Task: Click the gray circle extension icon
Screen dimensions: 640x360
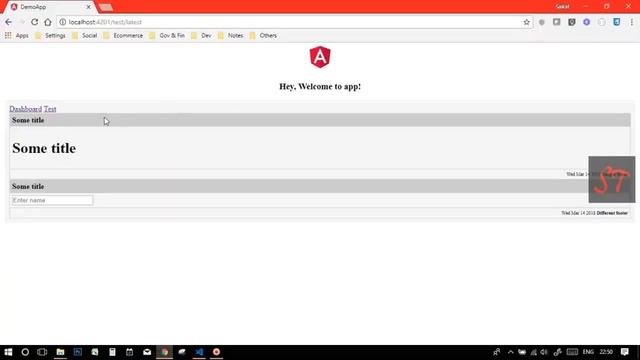Action: pyautogui.click(x=542, y=22)
